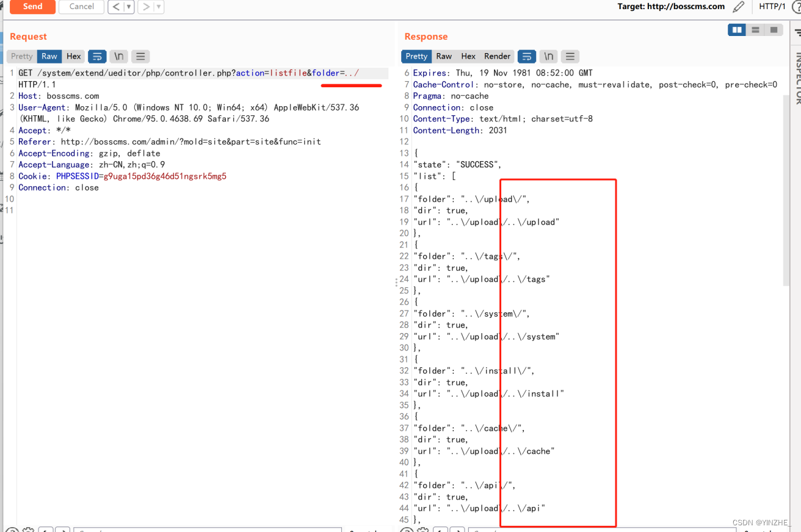801x532 pixels.
Task: Toggle word wrap in the Request editor
Action: coord(97,56)
